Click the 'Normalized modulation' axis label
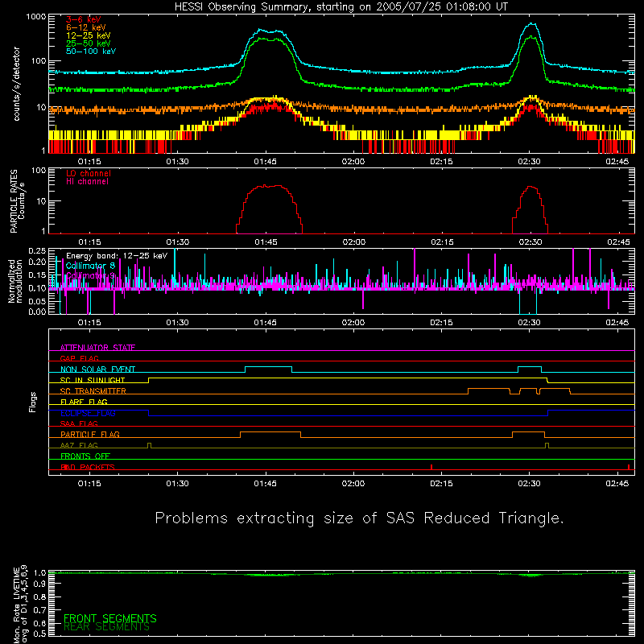The width and height of the screenshot is (644, 644). [x=15, y=281]
